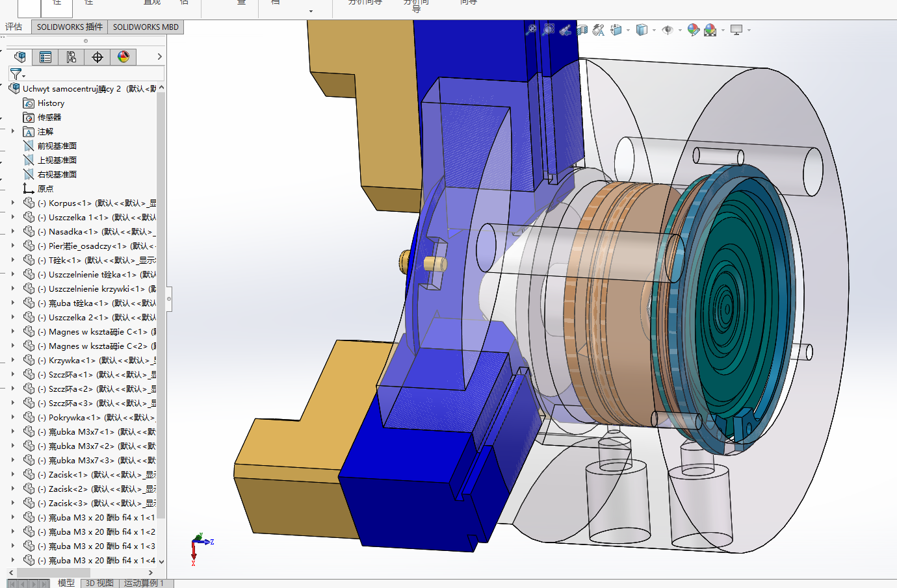Select the Uszczelnienie krzywki<1> component
This screenshot has height=588, width=897.
click(x=90, y=289)
